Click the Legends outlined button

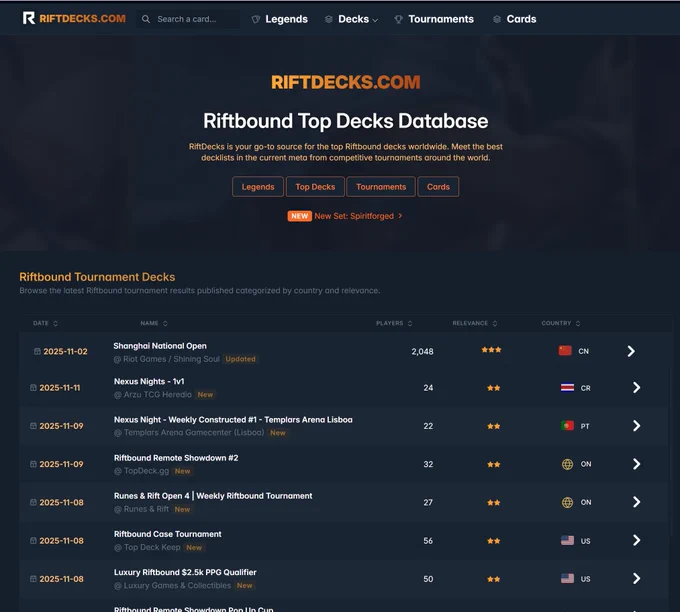[258, 187]
